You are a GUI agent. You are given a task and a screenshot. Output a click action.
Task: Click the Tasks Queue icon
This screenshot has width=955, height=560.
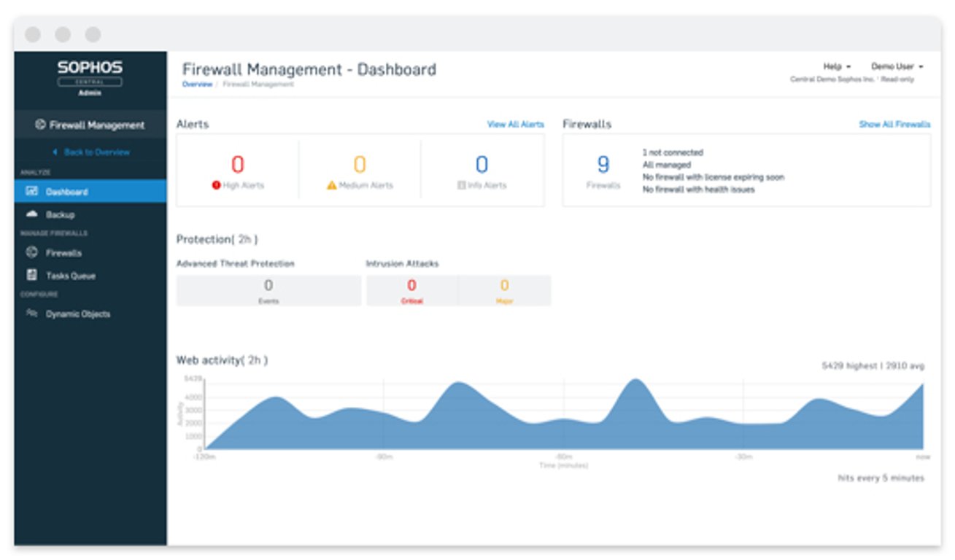click(x=31, y=275)
